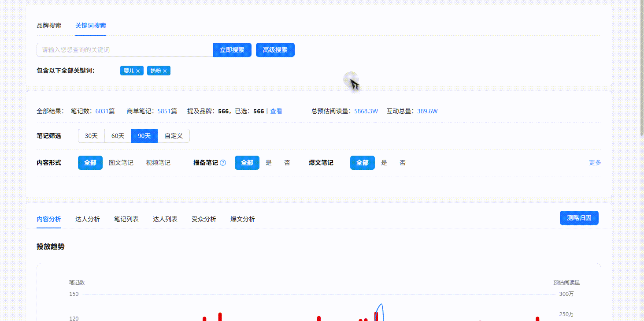Remove the 婴儿 keyword tag

click(x=138, y=71)
